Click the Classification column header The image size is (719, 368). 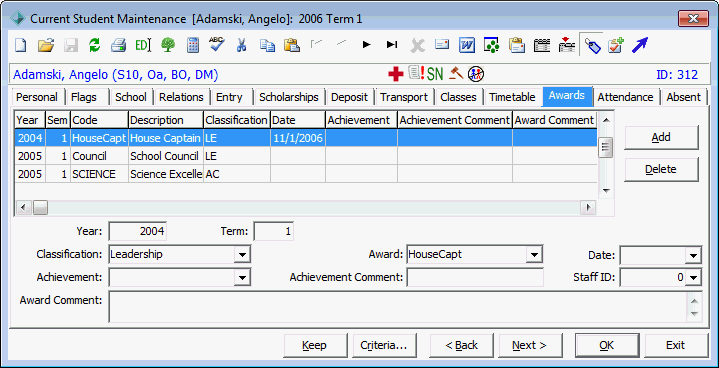click(237, 120)
